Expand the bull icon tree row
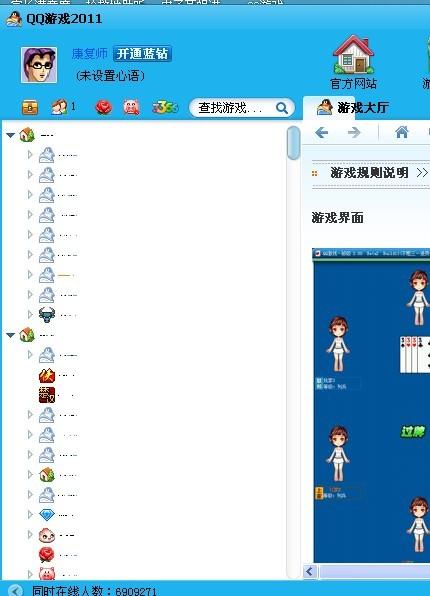 point(30,314)
